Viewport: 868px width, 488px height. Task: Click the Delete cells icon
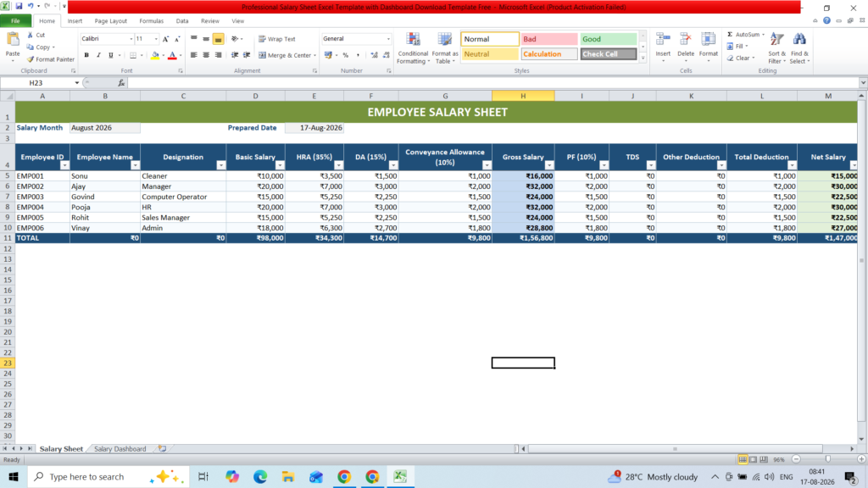coord(685,40)
